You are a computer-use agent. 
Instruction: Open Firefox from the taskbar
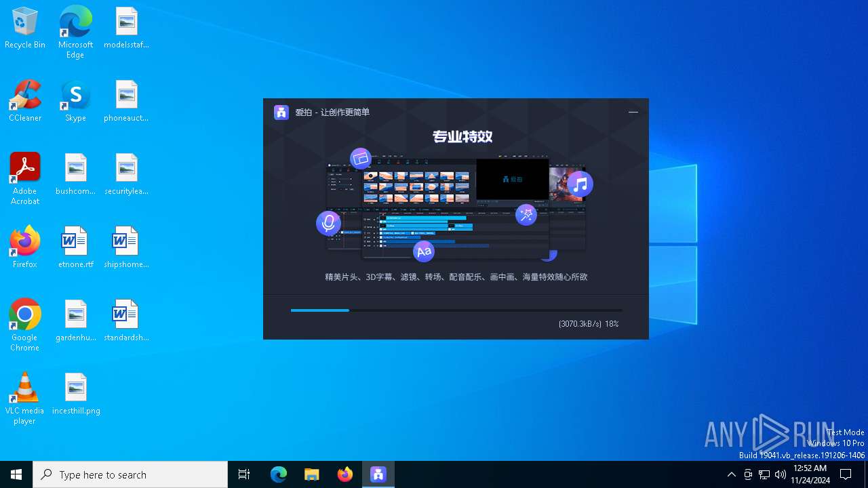pyautogui.click(x=345, y=474)
